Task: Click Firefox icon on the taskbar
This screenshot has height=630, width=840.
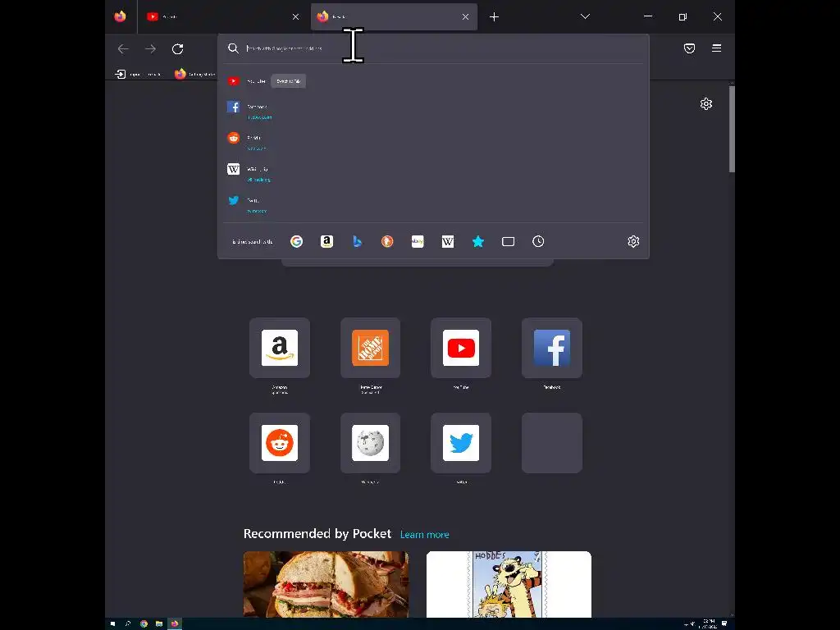Action: [x=175, y=623]
